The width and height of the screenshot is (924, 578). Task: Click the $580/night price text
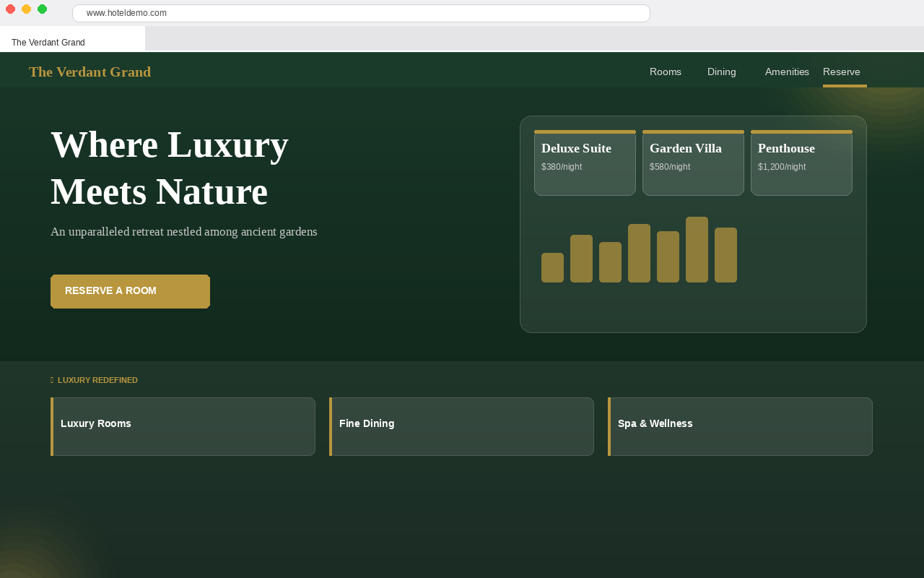pyautogui.click(x=670, y=167)
